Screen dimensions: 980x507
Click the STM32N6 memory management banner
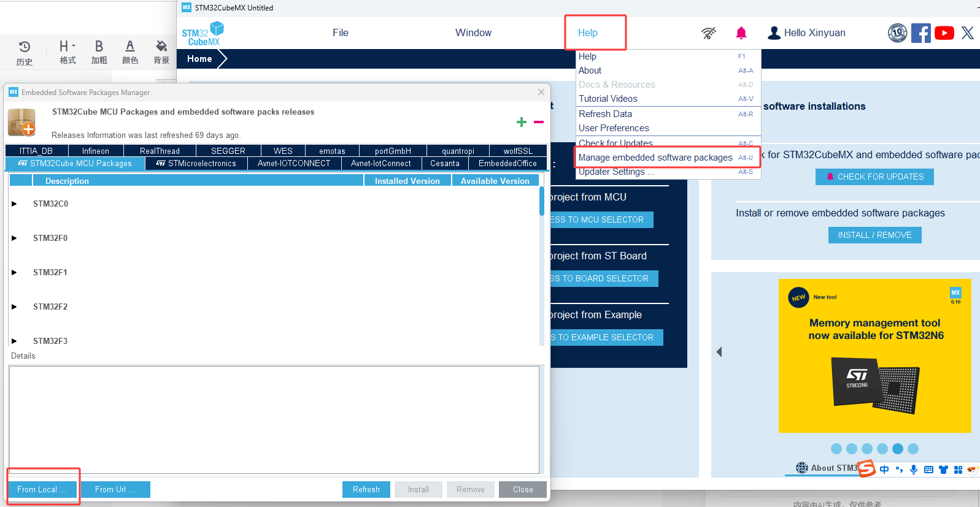tap(875, 356)
